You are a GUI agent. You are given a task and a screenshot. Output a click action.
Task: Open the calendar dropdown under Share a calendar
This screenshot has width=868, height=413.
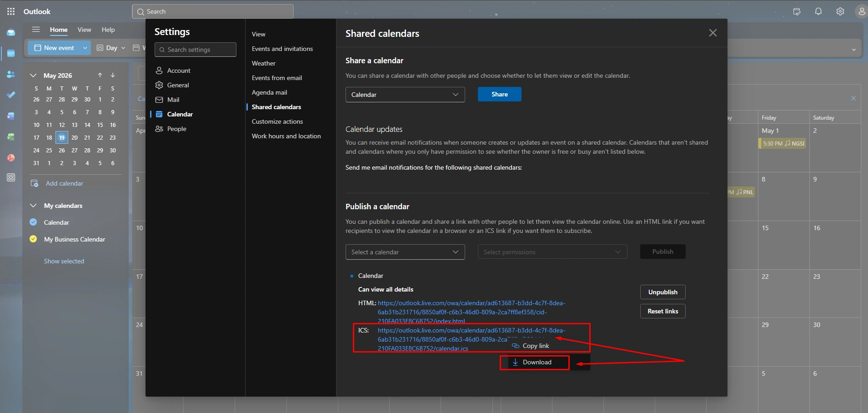(x=405, y=95)
